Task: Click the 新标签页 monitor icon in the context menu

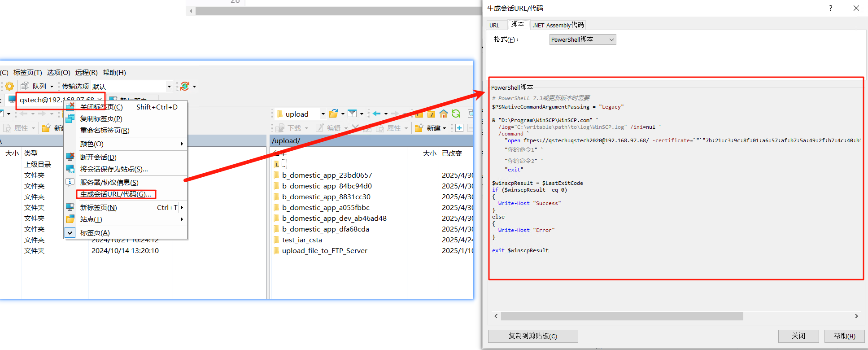Action: click(70, 207)
